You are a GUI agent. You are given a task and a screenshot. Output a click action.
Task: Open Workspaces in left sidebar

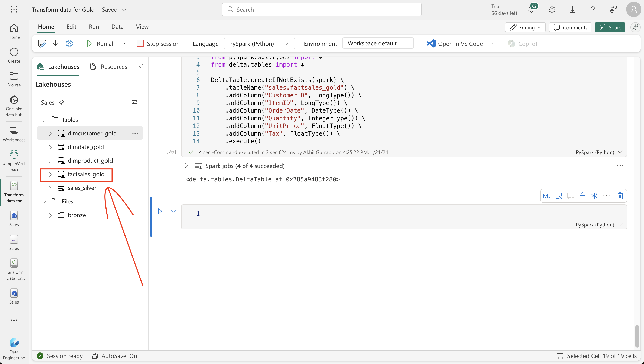14,135
